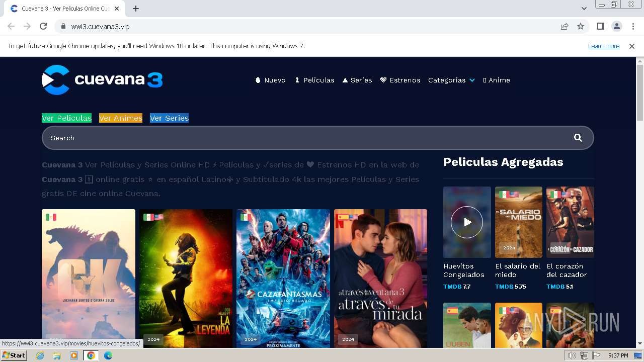Play the Huevitos Congelados thumbnail

click(x=467, y=222)
